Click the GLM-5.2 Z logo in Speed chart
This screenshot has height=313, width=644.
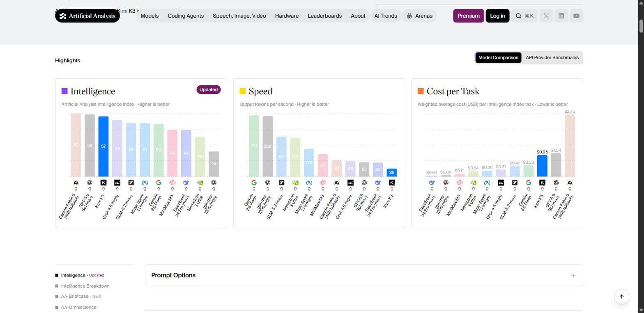[281, 183]
